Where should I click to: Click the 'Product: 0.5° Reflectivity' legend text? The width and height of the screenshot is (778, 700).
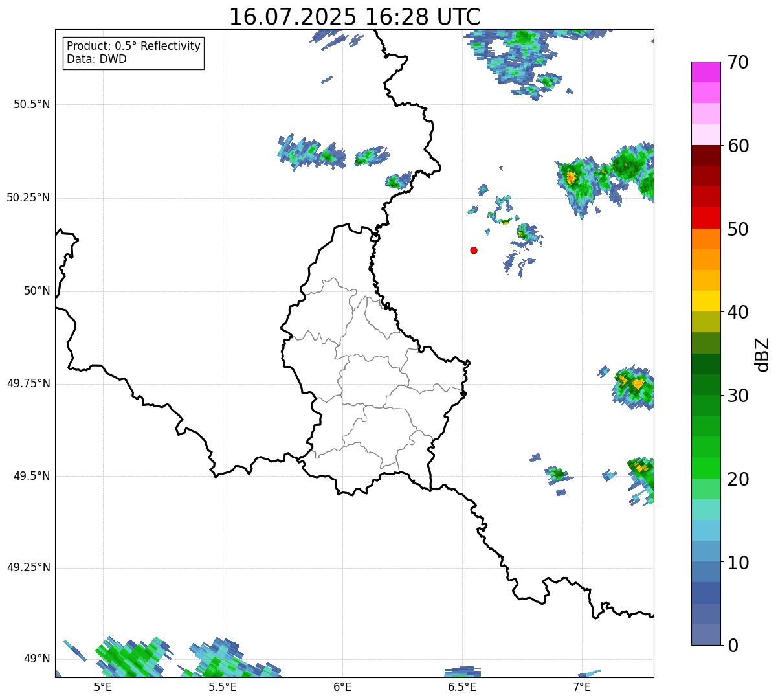click(x=133, y=47)
